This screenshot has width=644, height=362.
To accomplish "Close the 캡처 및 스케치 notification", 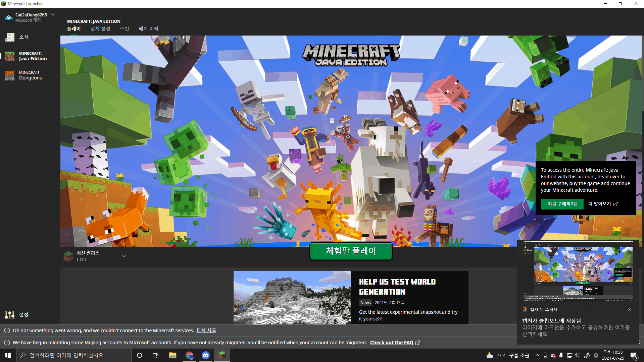I will point(630,309).
